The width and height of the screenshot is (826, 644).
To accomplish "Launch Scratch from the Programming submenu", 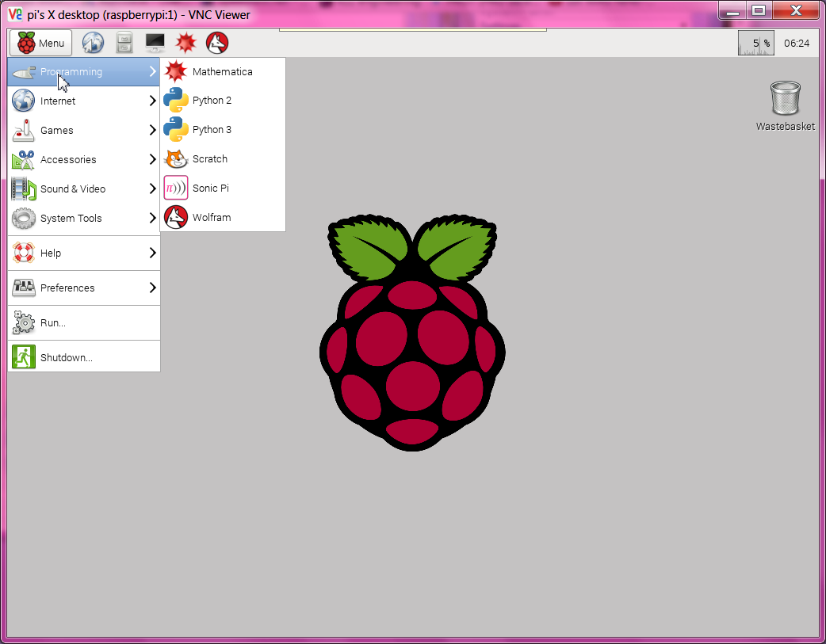I will [x=210, y=159].
